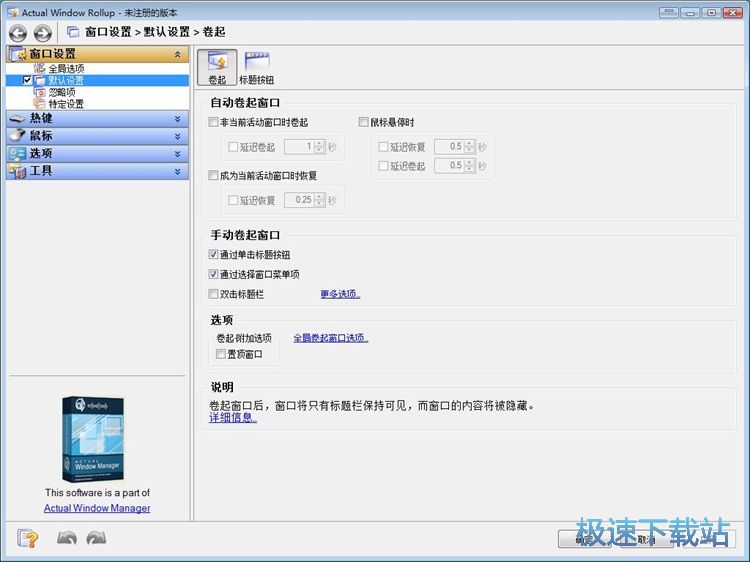Click the undo arrow icon at bottom

pyautogui.click(x=67, y=538)
